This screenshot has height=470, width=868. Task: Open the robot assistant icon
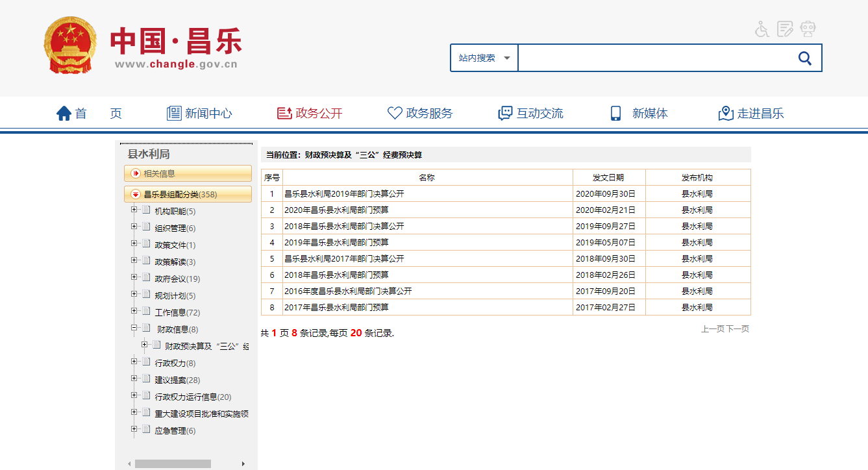[x=808, y=29]
